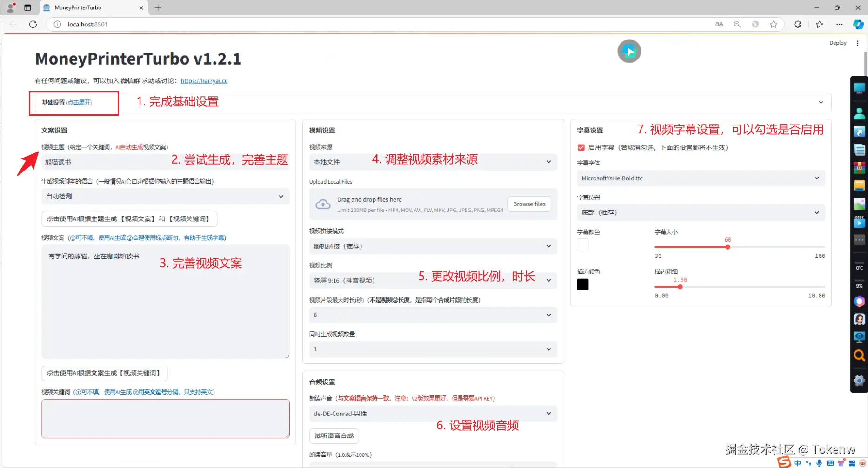Viewport: 868px width, 468px height.
Task: Open the blue shortcut-arrow icon in the dock
Action: 859,132
